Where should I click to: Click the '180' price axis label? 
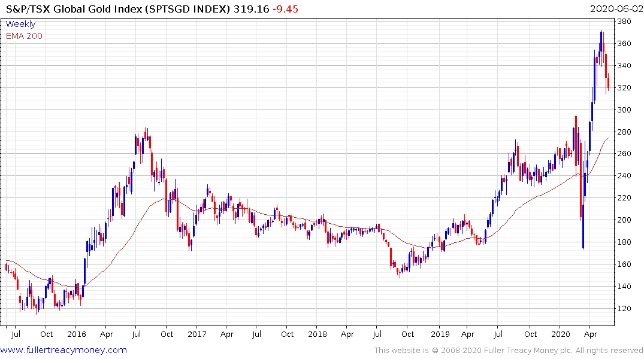pyautogui.click(x=624, y=242)
